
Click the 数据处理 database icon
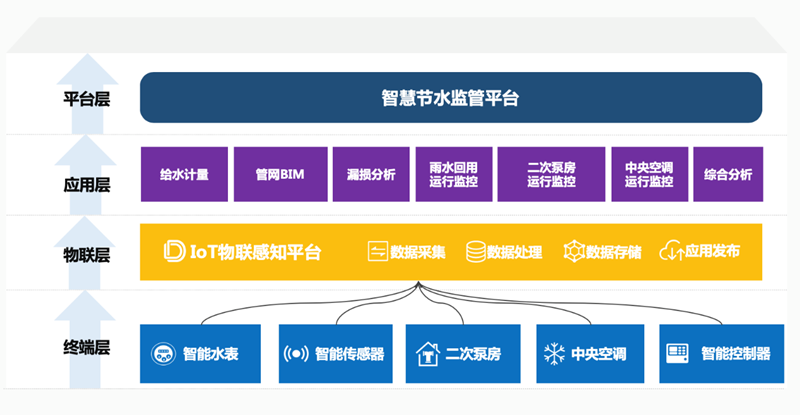click(x=476, y=252)
